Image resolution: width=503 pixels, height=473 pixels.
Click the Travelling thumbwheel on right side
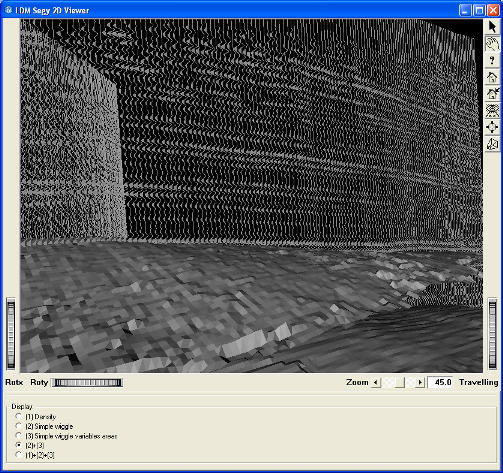(x=492, y=334)
